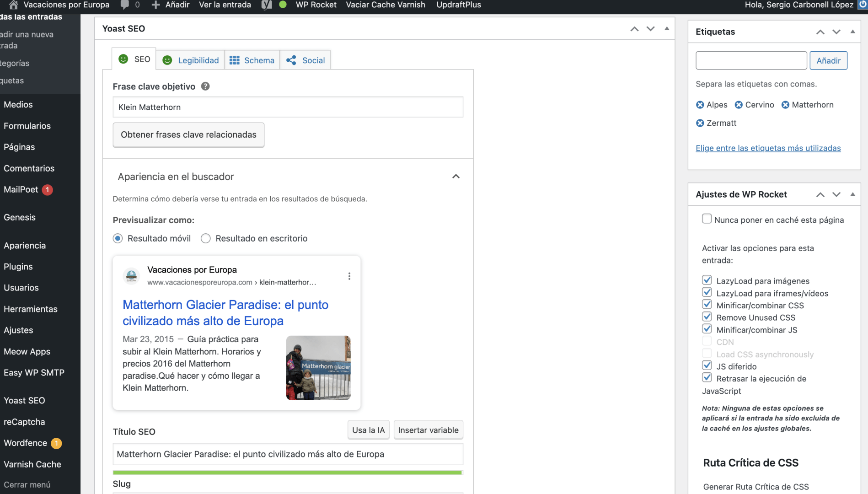Screen dimensions: 868x494
Task: Open the UpdraftPlus admin bar menu
Action: [459, 5]
